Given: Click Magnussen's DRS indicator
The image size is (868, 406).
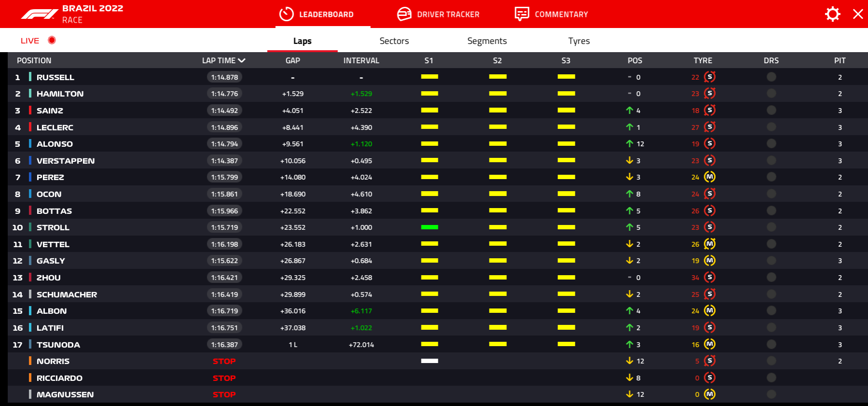Looking at the screenshot, I should (x=771, y=394).
